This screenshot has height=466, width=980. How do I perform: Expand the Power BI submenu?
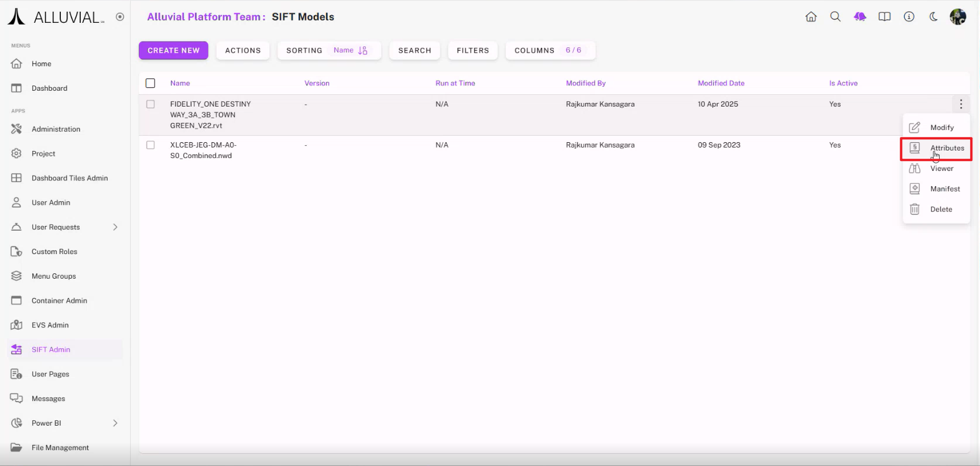click(x=115, y=423)
